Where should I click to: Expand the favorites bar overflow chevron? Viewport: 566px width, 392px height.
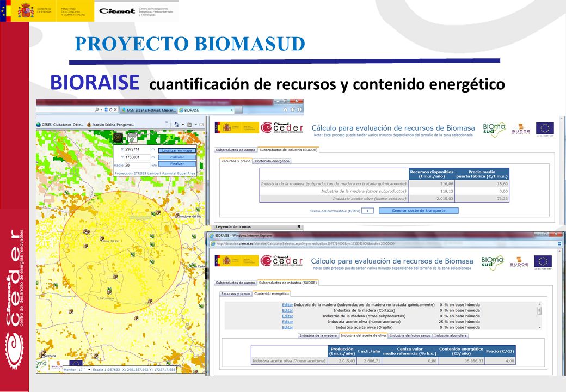coord(167,123)
